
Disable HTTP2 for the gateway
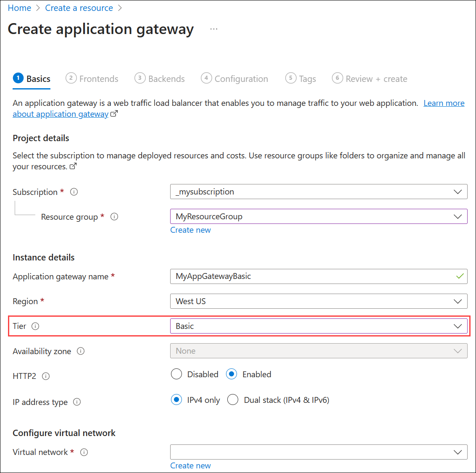(x=176, y=374)
